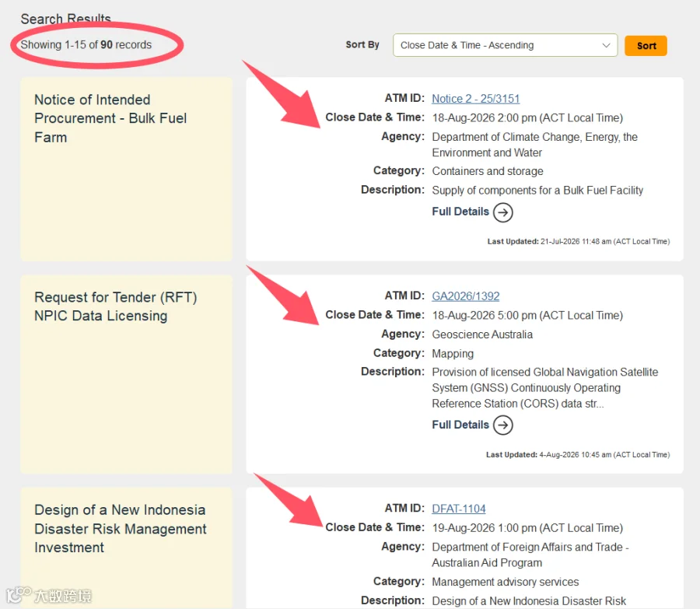Click close date '19-Aug-2026 1:00 pm' value
The image size is (700, 609).
coord(527,528)
